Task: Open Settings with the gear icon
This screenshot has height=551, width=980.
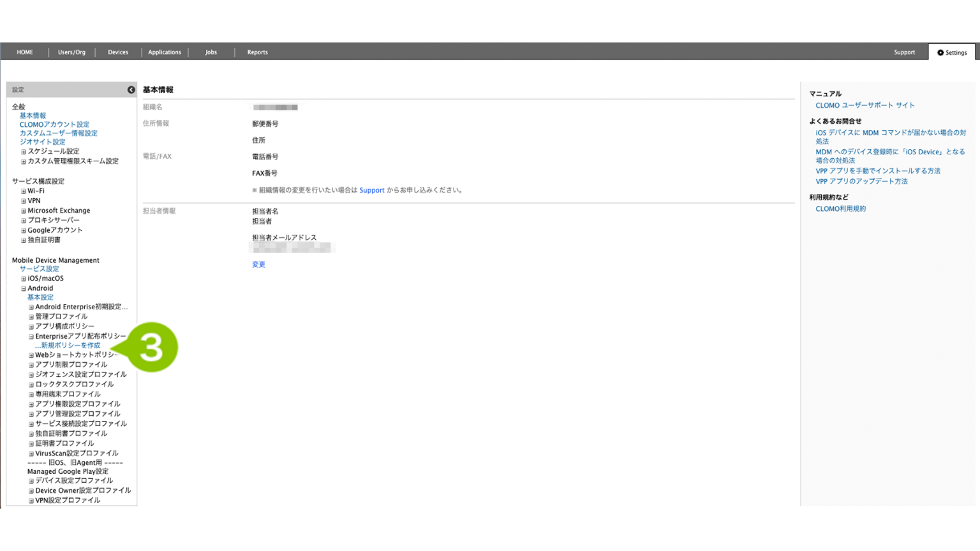Action: click(x=951, y=53)
